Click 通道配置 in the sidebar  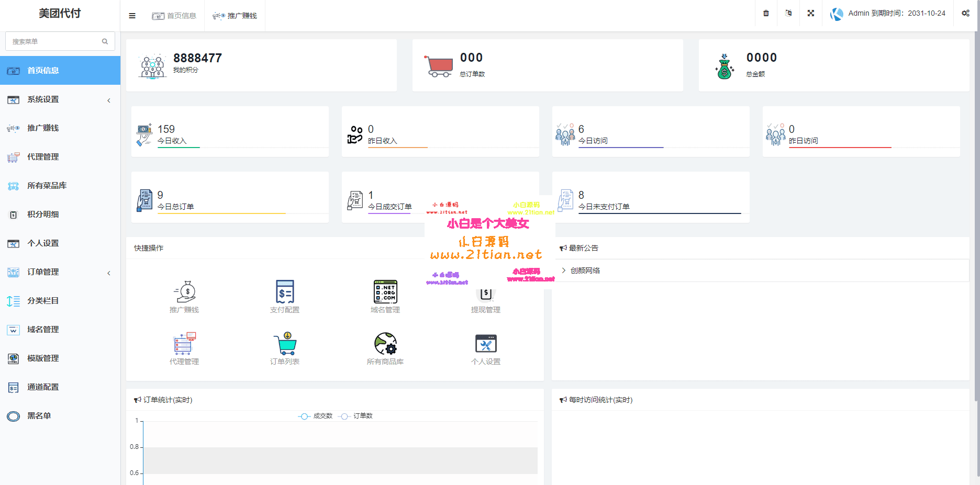[43, 387]
